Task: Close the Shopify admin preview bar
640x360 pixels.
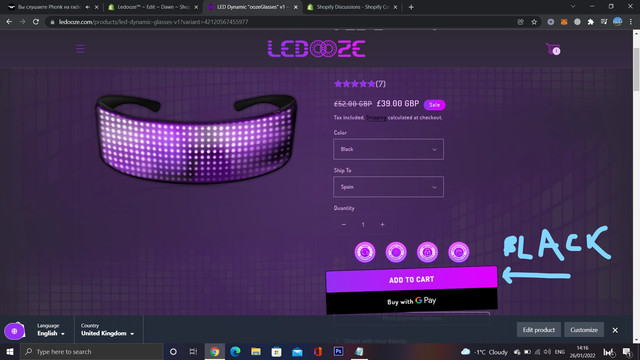Action: coord(615,330)
